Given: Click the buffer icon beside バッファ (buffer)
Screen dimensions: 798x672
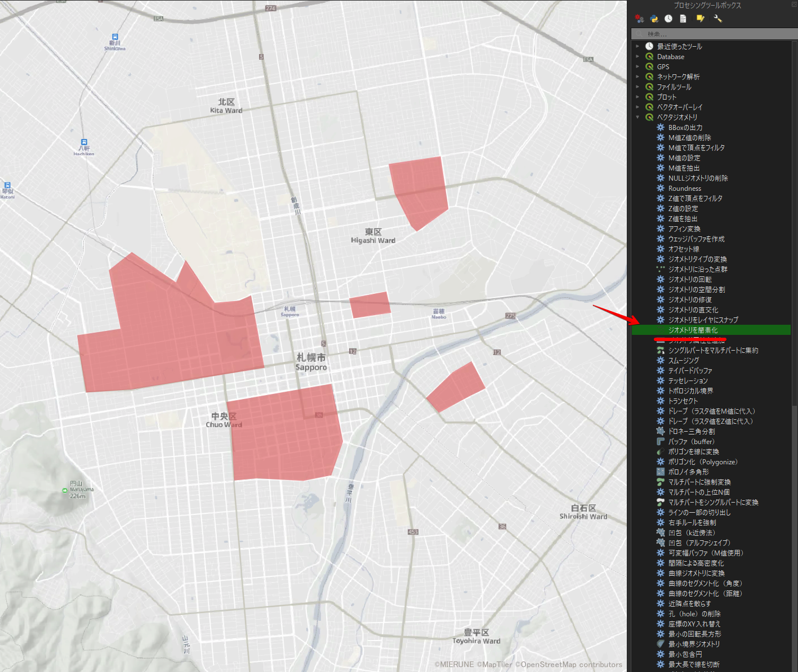Looking at the screenshot, I should pos(661,441).
